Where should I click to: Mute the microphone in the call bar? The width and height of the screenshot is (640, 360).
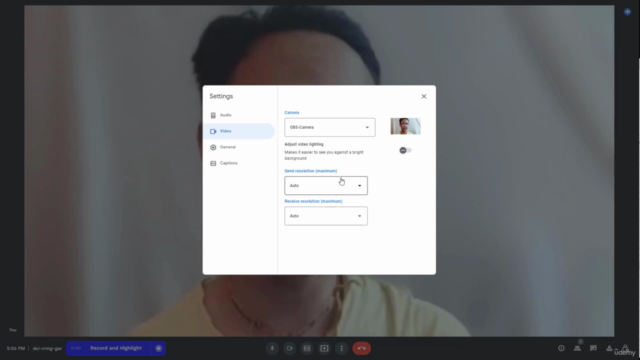(x=272, y=348)
